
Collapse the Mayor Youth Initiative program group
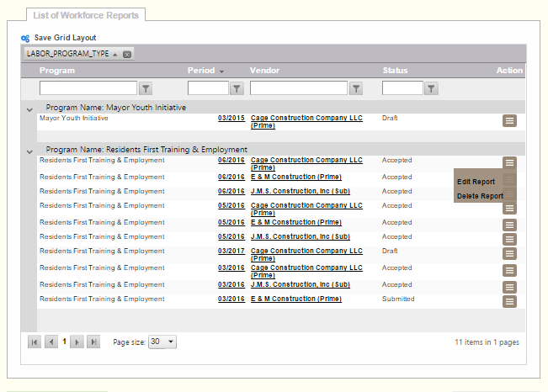pos(29,109)
